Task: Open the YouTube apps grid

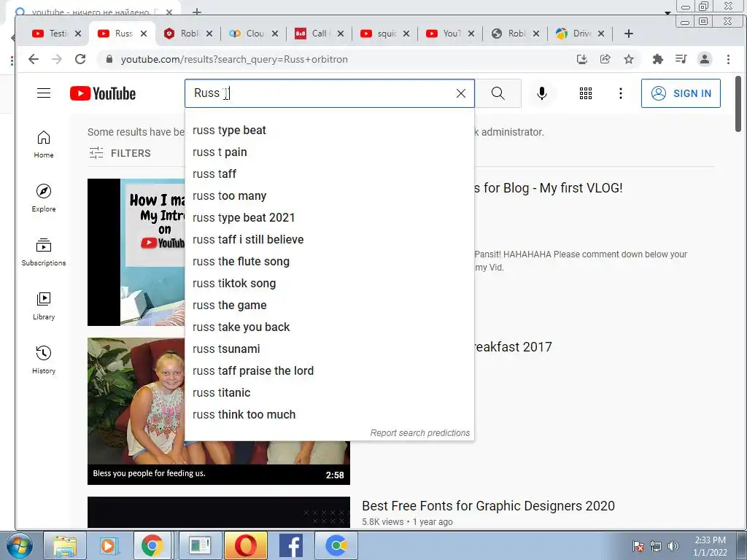Action: [x=586, y=93]
